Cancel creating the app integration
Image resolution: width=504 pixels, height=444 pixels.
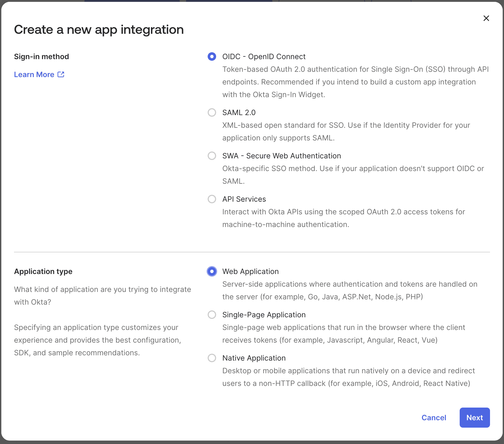[x=434, y=417]
